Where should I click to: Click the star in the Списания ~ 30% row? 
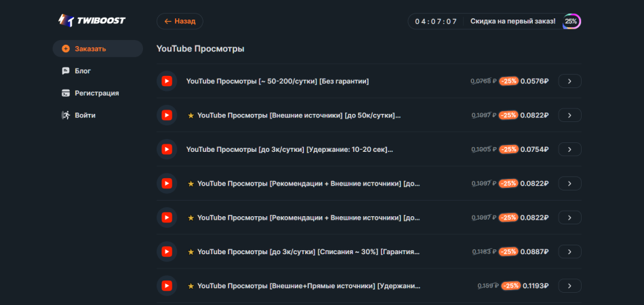(190, 252)
